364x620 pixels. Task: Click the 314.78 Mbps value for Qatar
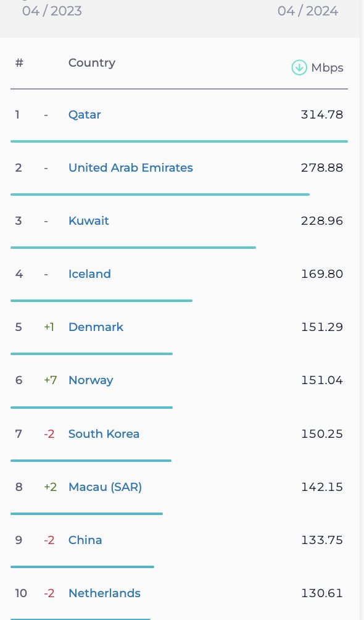321,115
